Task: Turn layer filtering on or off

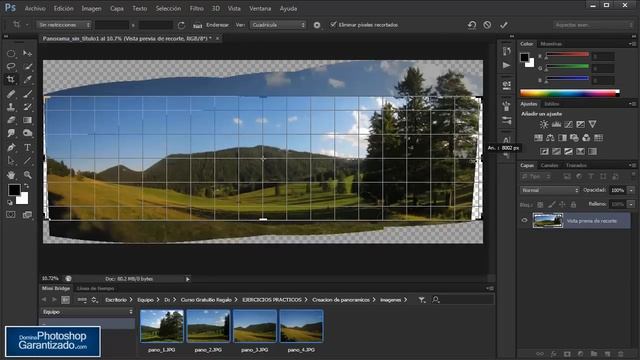Action: pos(633,176)
